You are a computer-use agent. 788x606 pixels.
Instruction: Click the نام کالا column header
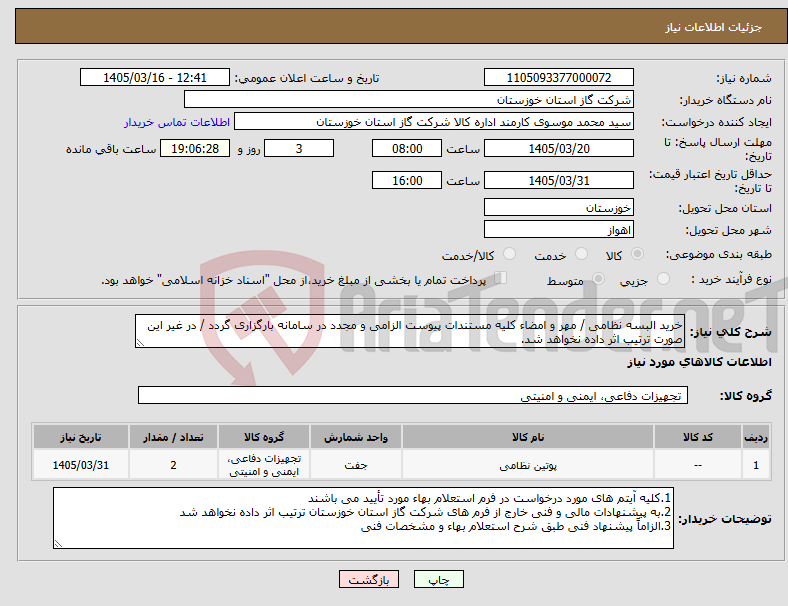coord(528,437)
